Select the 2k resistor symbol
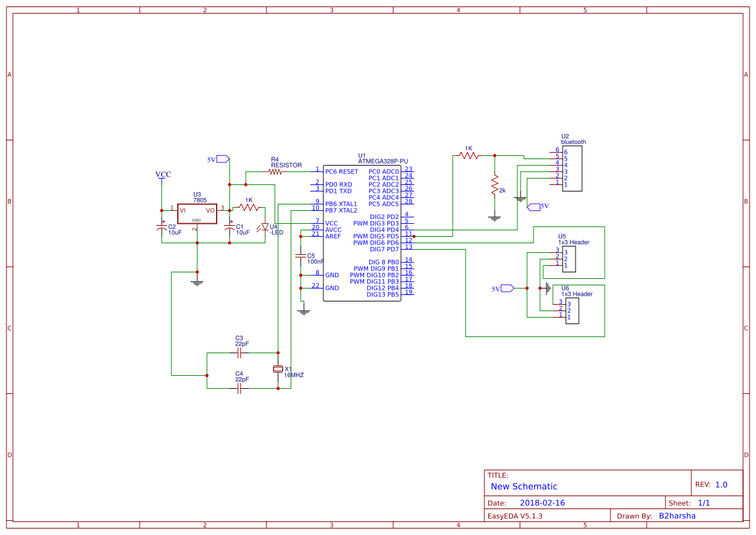Viewport: 756px width, 535px height. pyautogui.click(x=495, y=186)
